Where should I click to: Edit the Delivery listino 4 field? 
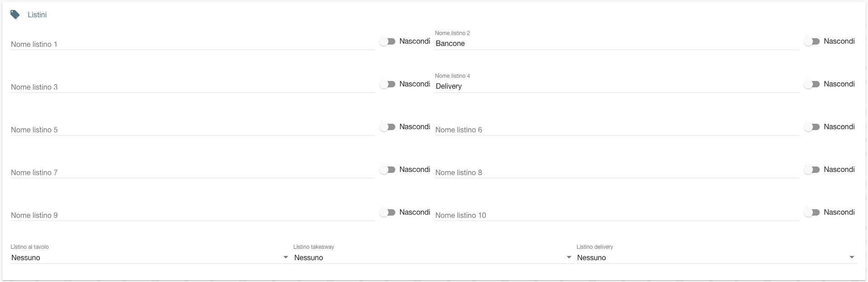[617, 86]
